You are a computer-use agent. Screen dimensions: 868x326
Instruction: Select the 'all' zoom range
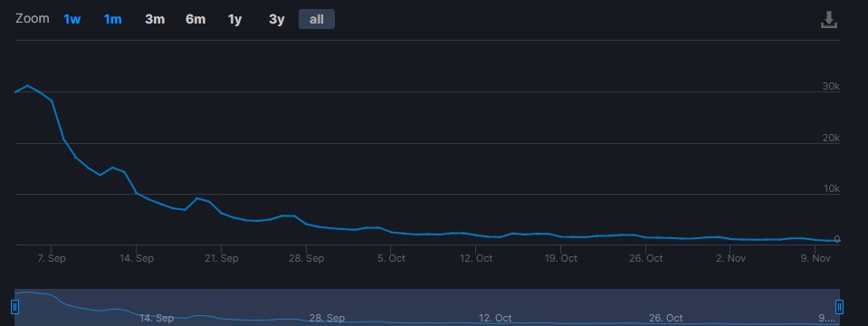(317, 19)
